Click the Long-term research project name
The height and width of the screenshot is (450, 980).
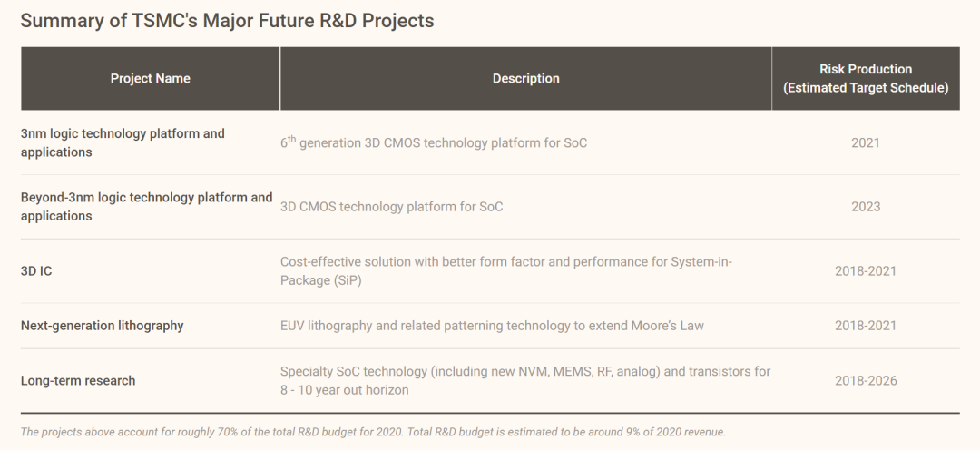(x=78, y=381)
